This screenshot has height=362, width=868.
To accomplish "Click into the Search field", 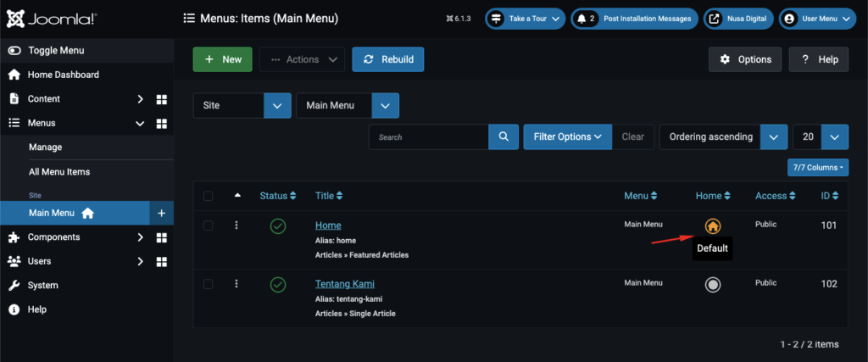I will 428,136.
